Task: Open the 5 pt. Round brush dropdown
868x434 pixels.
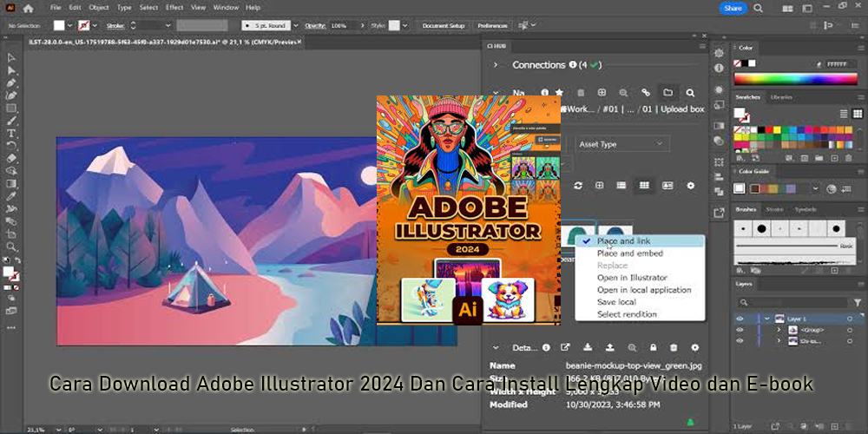Action: click(296, 25)
